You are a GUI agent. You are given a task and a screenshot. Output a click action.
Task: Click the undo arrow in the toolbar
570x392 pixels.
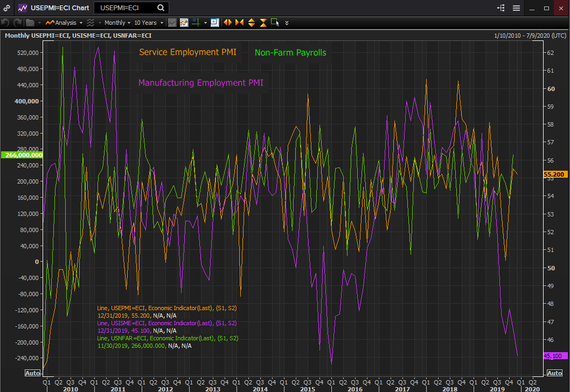[x=5, y=23]
